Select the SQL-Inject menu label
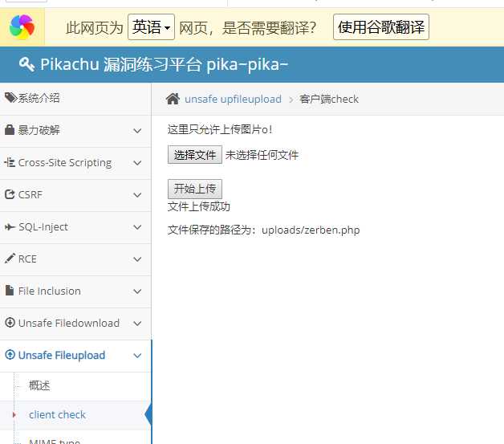The image size is (504, 444). [43, 227]
